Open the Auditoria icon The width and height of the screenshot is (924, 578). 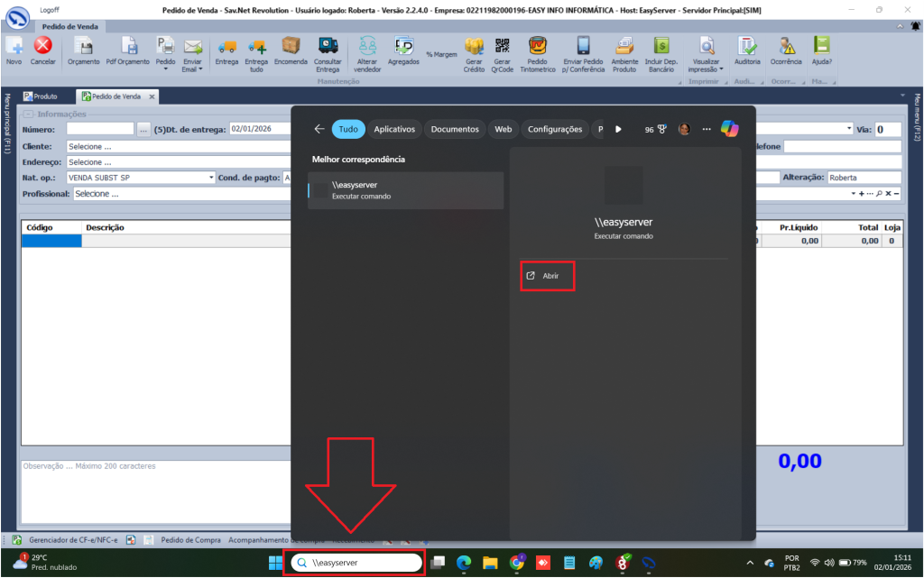pos(747,49)
